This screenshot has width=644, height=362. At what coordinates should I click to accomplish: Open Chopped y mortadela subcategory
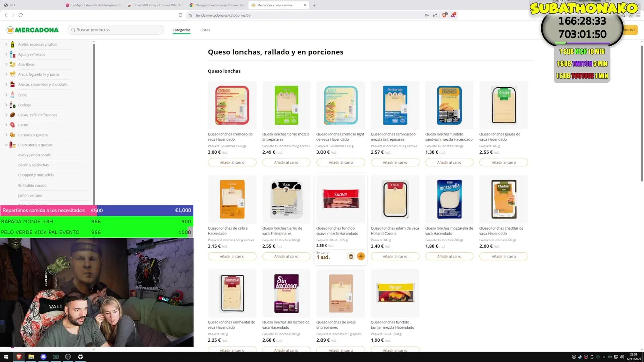(x=36, y=175)
